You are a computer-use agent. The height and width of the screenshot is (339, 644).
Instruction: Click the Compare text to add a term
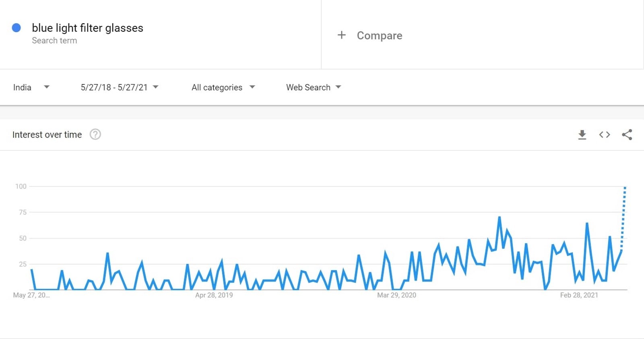click(x=380, y=35)
